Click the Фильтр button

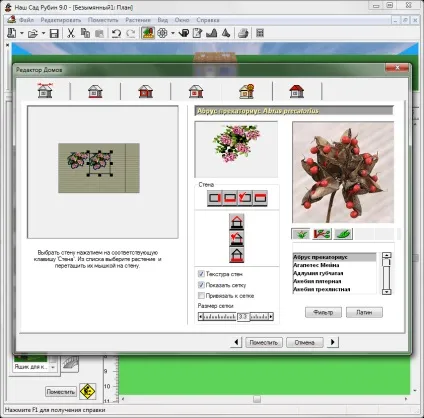click(323, 312)
